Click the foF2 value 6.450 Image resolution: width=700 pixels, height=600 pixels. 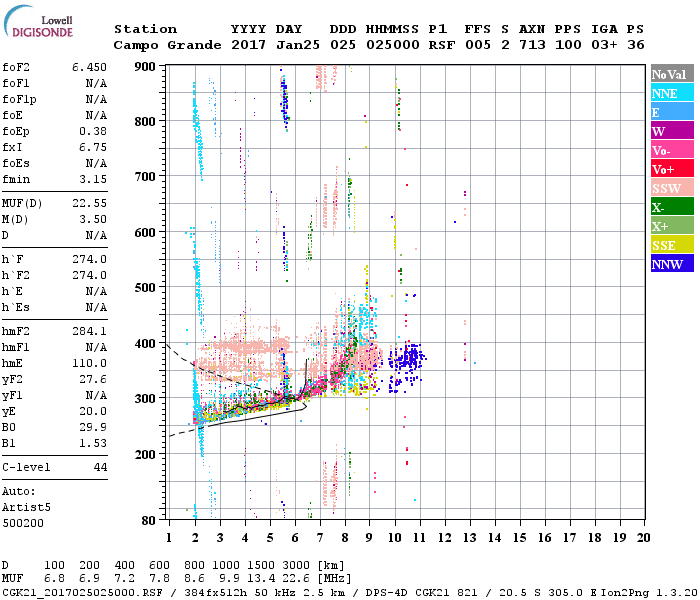tap(88, 67)
